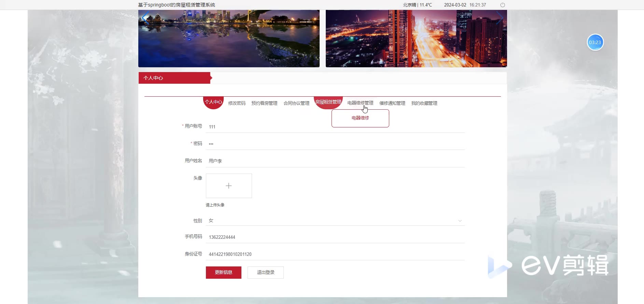Open the 修改密码 tab
This screenshot has width=644, height=304.
click(x=237, y=103)
